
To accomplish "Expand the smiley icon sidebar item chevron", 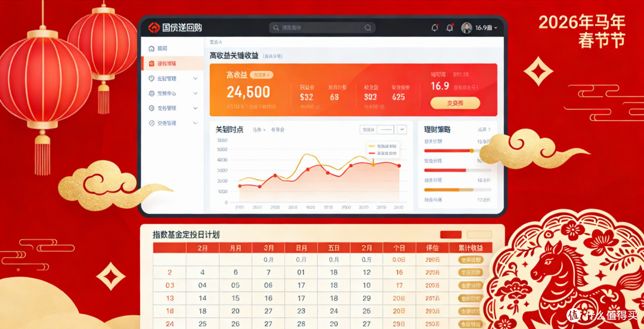I will click(x=195, y=93).
